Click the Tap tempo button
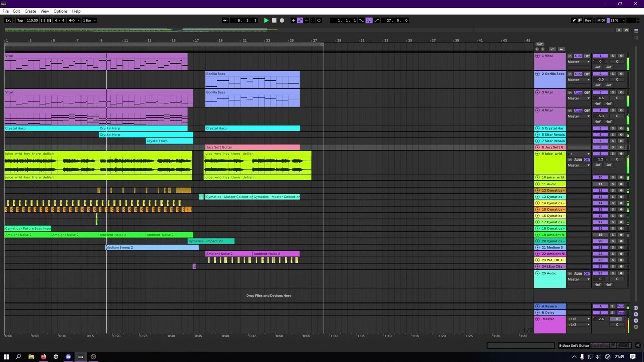Viewport: 644px width, 362px height. coord(20,20)
